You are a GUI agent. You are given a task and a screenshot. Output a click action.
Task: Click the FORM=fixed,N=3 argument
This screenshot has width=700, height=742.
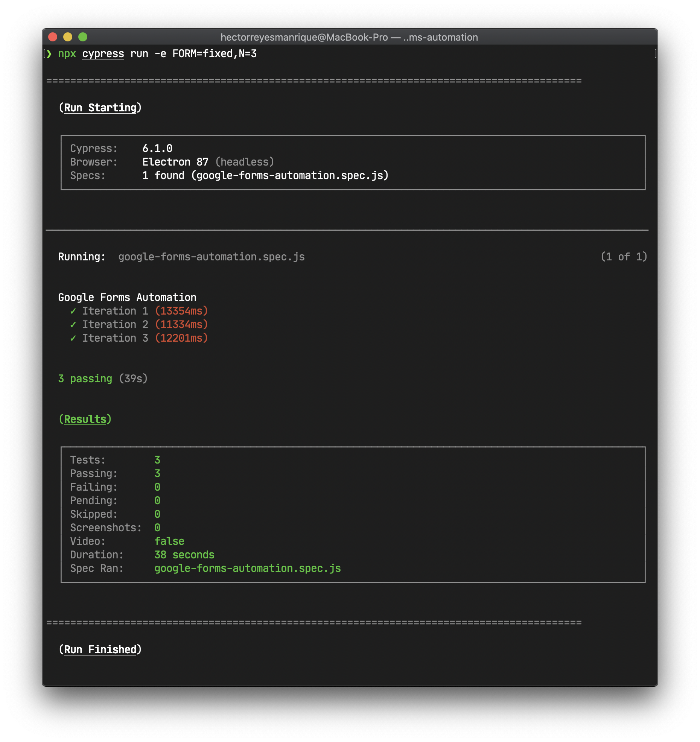[x=215, y=54]
